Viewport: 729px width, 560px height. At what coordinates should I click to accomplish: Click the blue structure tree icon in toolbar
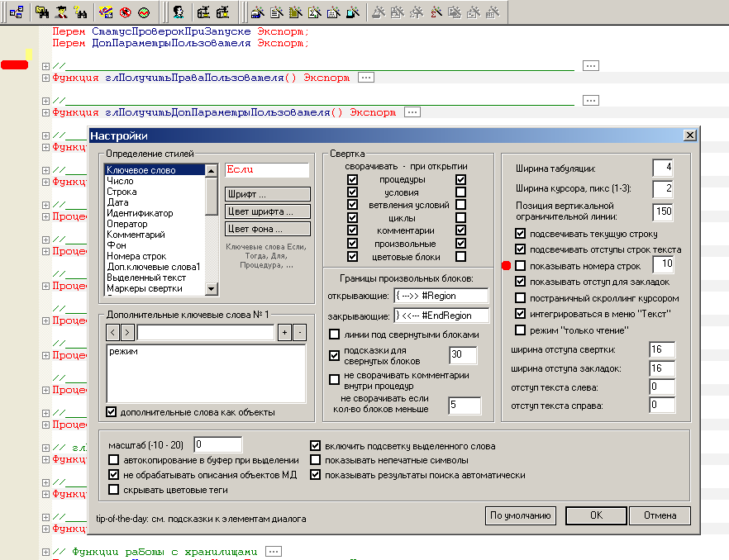point(16,12)
